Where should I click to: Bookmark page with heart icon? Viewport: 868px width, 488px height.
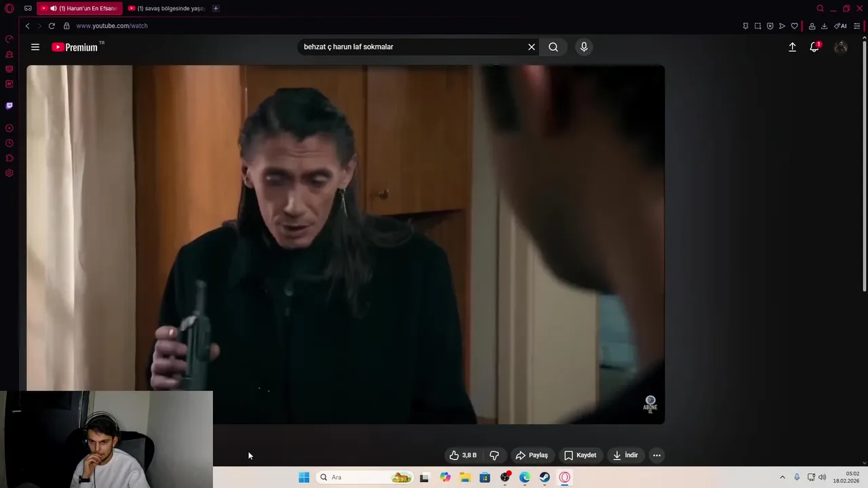794,26
